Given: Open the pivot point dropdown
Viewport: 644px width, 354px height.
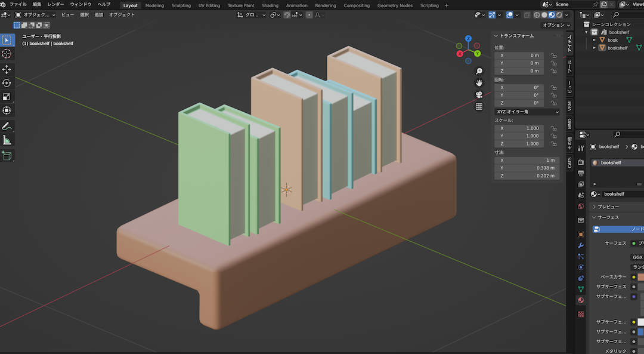Looking at the screenshot, I should pyautogui.click(x=275, y=15).
